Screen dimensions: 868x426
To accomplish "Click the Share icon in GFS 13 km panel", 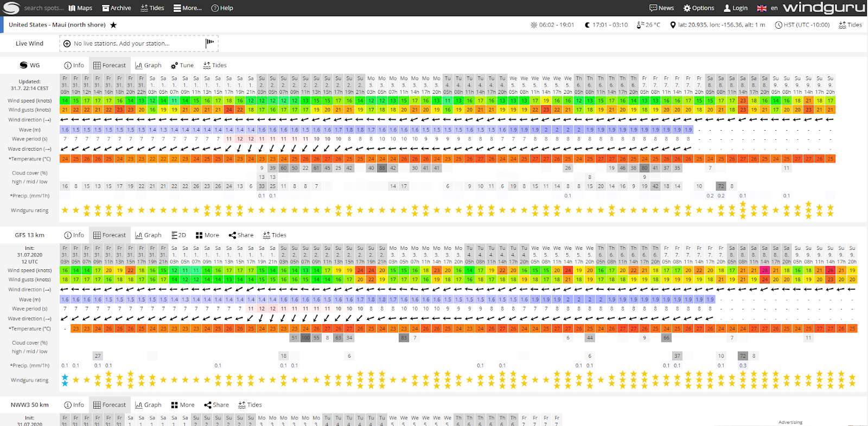I will (233, 235).
